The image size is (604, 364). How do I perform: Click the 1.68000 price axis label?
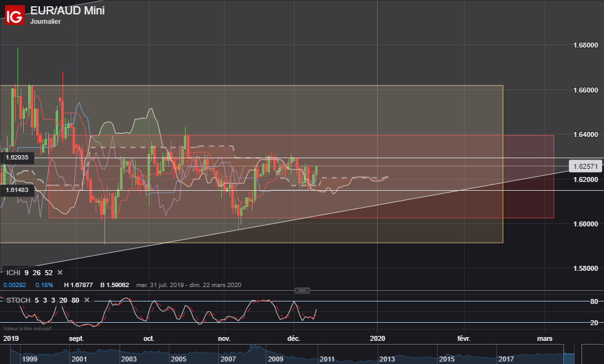(586, 45)
